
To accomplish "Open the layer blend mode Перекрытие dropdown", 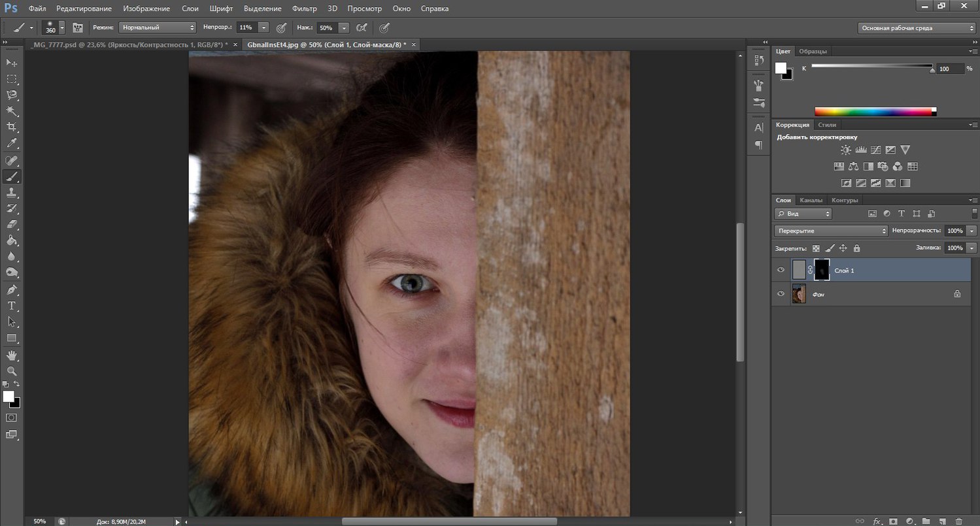I will click(x=831, y=231).
